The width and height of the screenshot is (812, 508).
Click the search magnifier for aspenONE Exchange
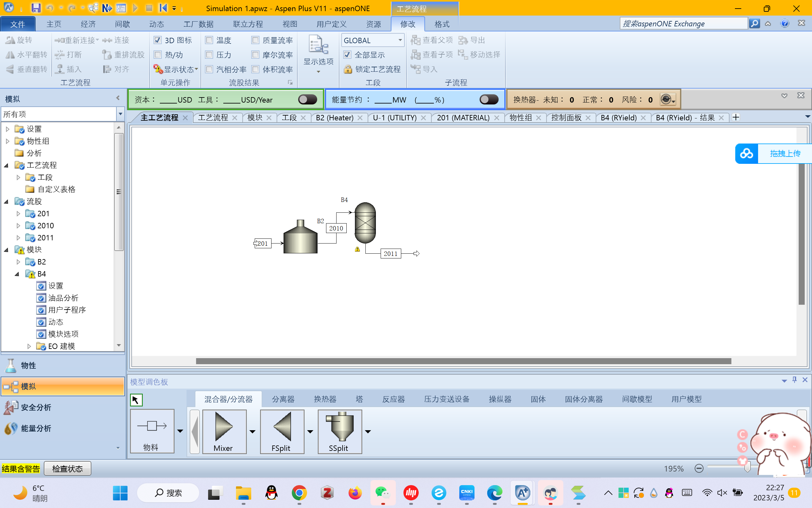pos(754,23)
